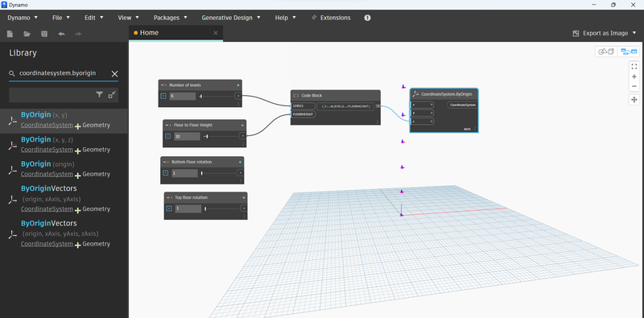Click the CoordinateSystem output port
Viewport: 644px width, 318px height.
(462, 105)
